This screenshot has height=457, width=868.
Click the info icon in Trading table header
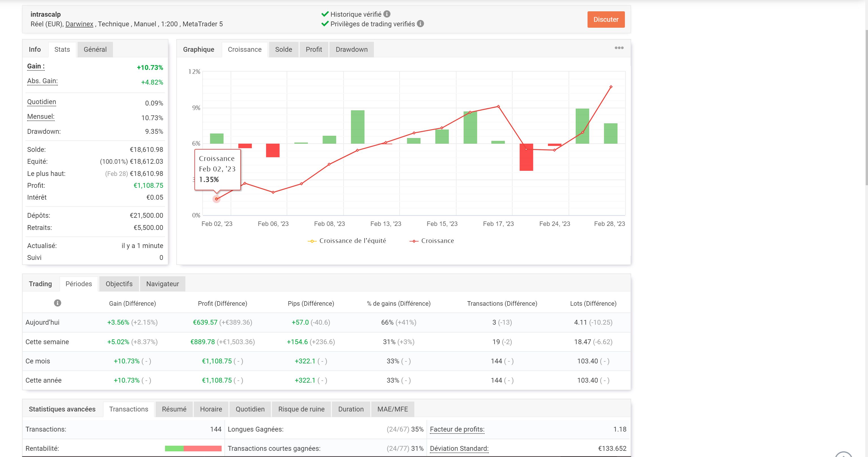pyautogui.click(x=58, y=303)
